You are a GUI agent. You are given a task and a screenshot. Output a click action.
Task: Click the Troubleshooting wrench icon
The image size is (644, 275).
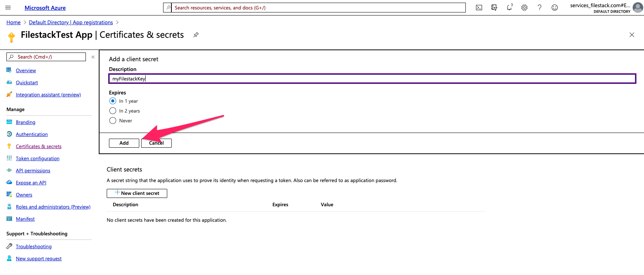coord(9,246)
